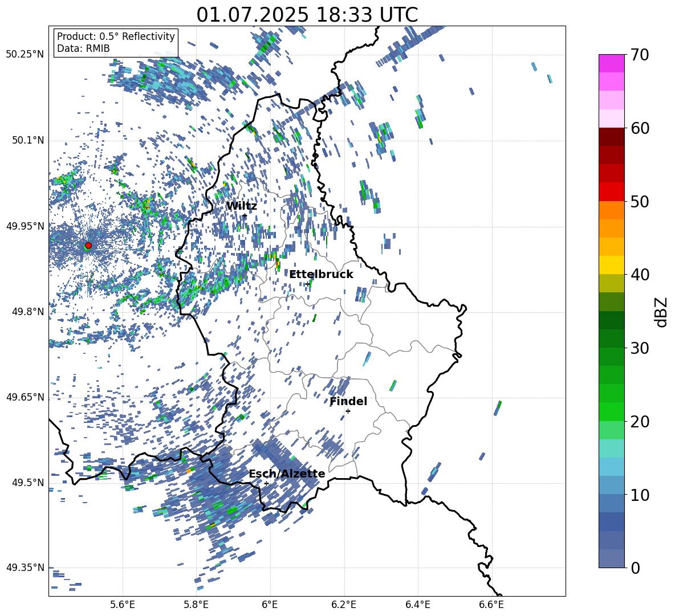Click the 49.8°N latitude label
Screen dimensions: 675x616
click(x=27, y=312)
